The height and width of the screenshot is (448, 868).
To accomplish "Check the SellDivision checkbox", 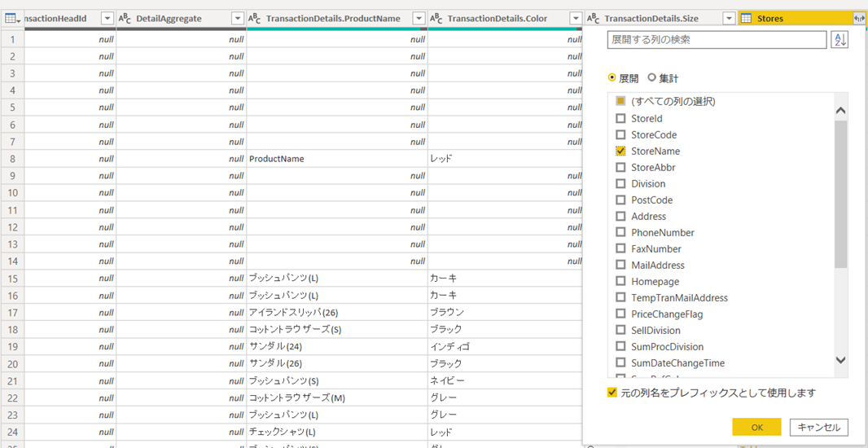I will click(620, 331).
